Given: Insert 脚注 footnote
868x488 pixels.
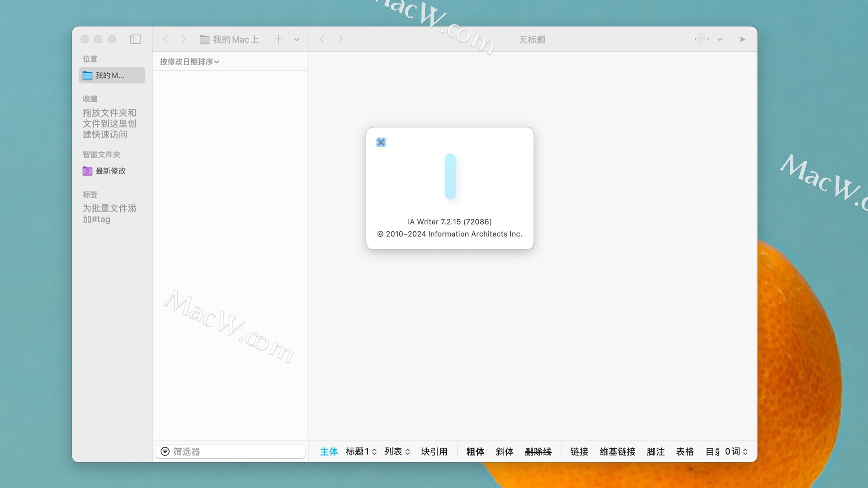Looking at the screenshot, I should pyautogui.click(x=656, y=451).
